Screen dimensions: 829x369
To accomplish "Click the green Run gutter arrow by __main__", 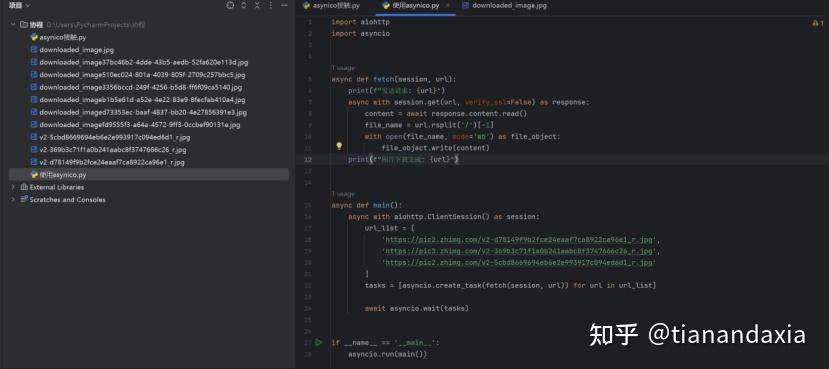I will click(x=318, y=343).
